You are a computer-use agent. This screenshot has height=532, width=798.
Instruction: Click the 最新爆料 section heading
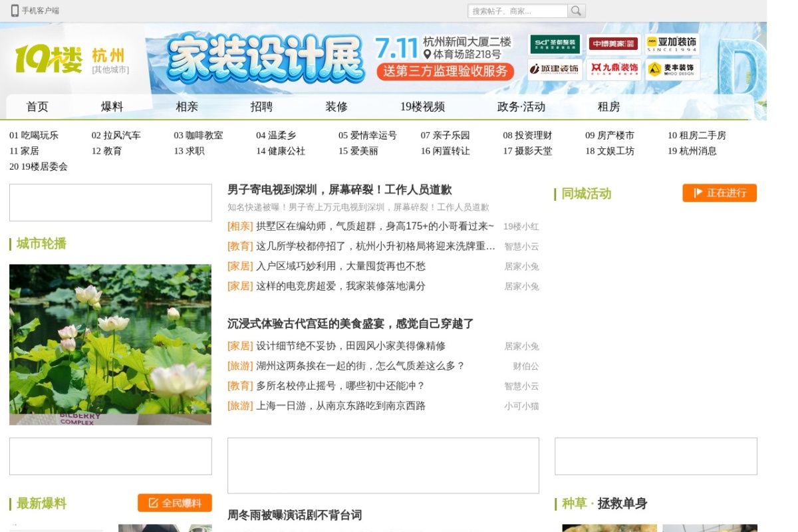click(x=41, y=503)
